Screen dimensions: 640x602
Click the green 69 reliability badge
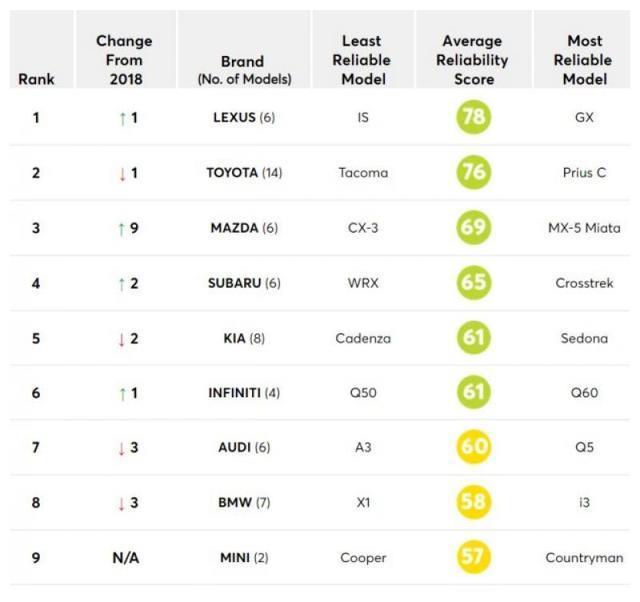tap(473, 228)
